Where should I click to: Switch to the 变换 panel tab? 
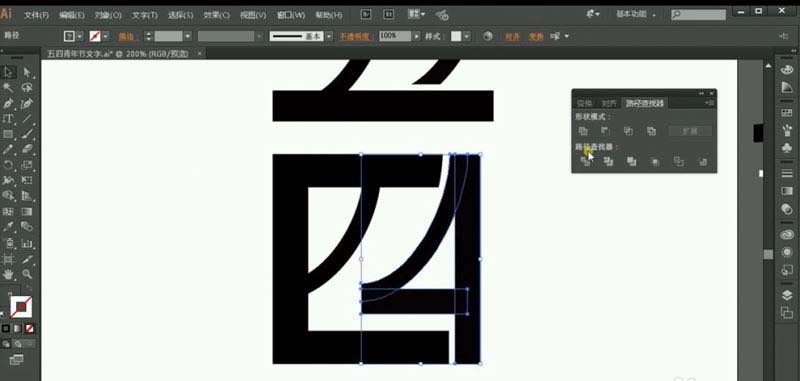pos(585,103)
